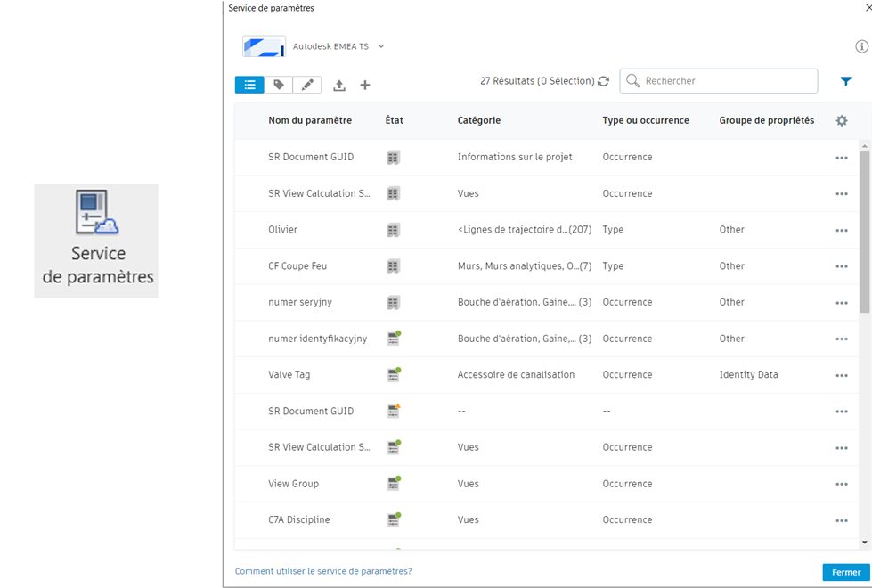Click the Fermer button
The height and width of the screenshot is (588, 872).
point(846,572)
